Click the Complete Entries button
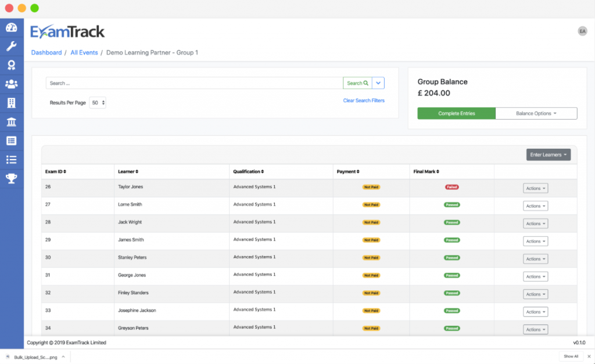595x364 pixels. (x=457, y=113)
